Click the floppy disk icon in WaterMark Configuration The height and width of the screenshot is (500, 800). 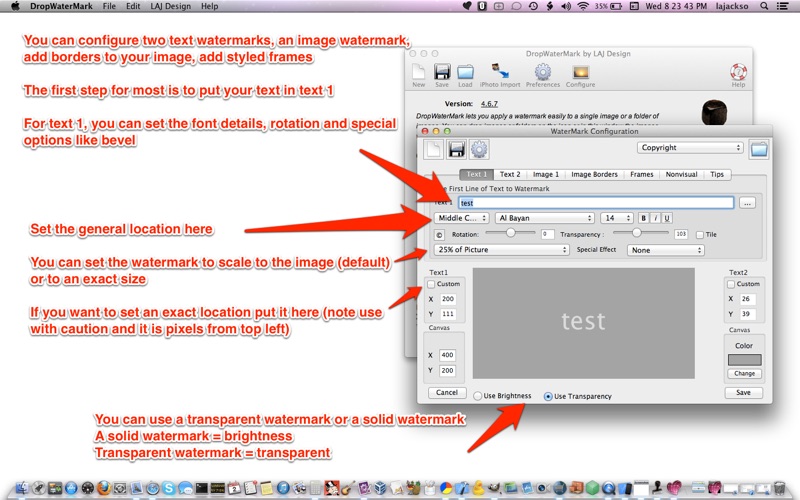click(x=457, y=149)
